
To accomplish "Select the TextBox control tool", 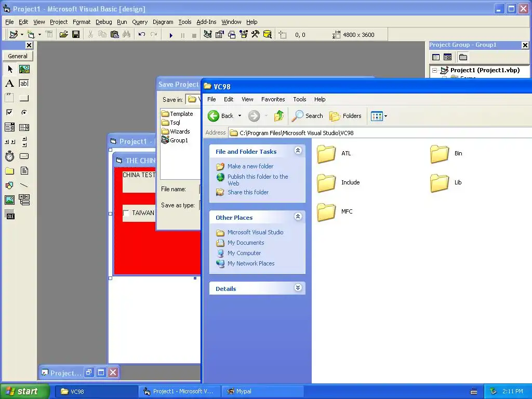I will tap(24, 84).
